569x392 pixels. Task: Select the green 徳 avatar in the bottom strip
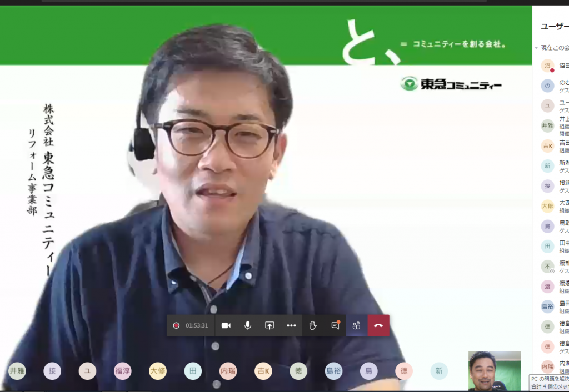298,371
